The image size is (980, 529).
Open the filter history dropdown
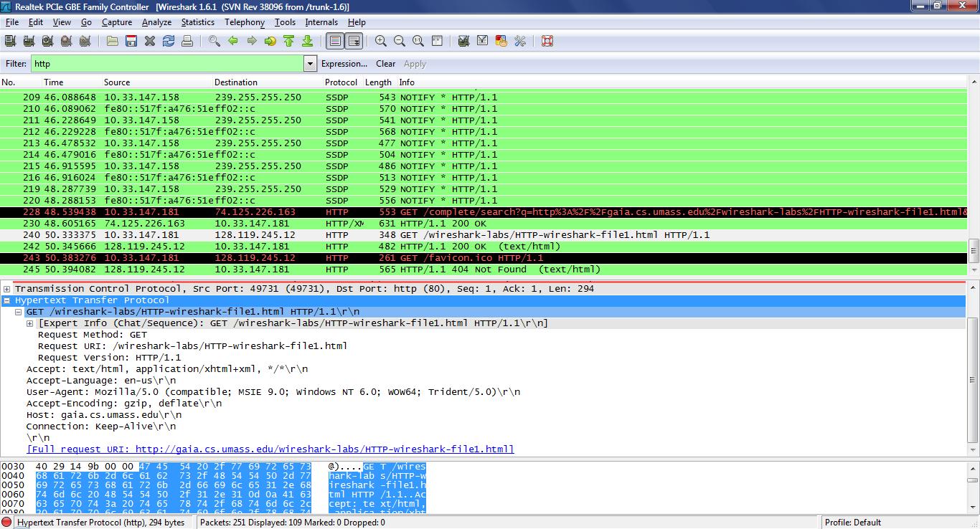click(309, 63)
